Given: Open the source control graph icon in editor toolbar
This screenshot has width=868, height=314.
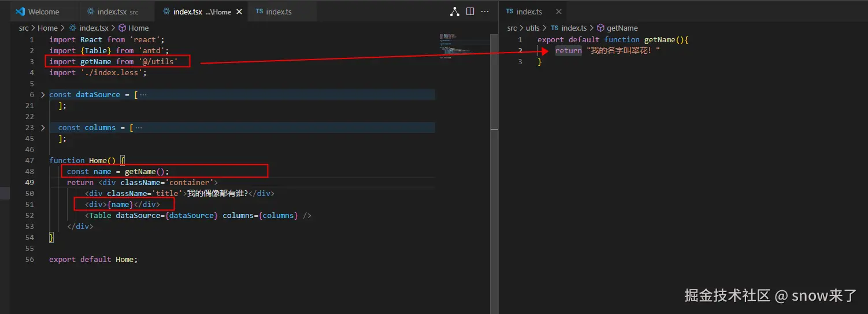Looking at the screenshot, I should (x=455, y=12).
